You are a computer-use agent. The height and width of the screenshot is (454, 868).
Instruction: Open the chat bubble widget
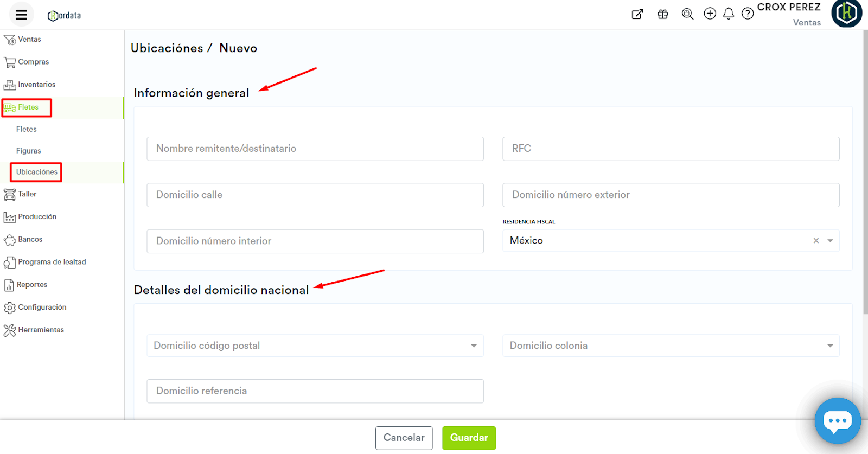837,421
